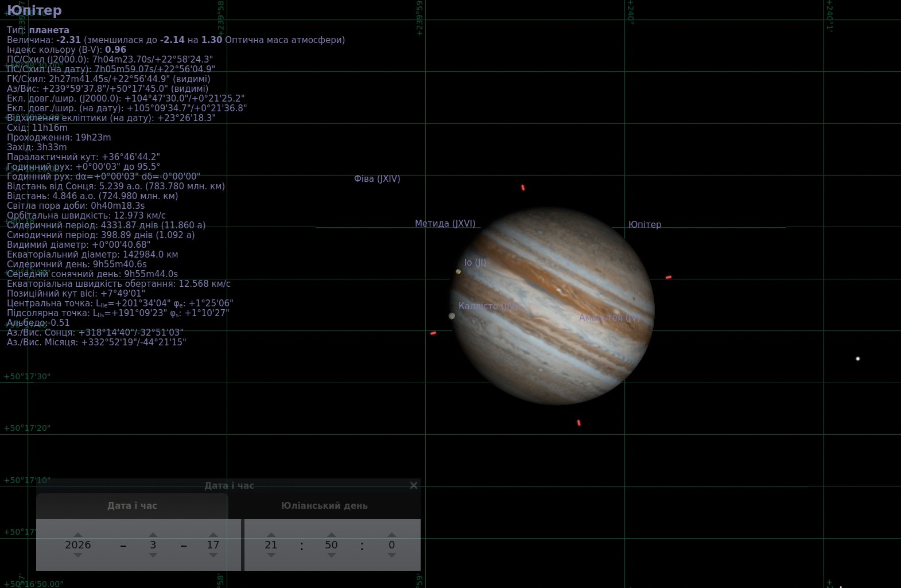Screen dimensions: 901x588
Task: Advance minutes 50 using the up arrow
Action: tap(331, 535)
